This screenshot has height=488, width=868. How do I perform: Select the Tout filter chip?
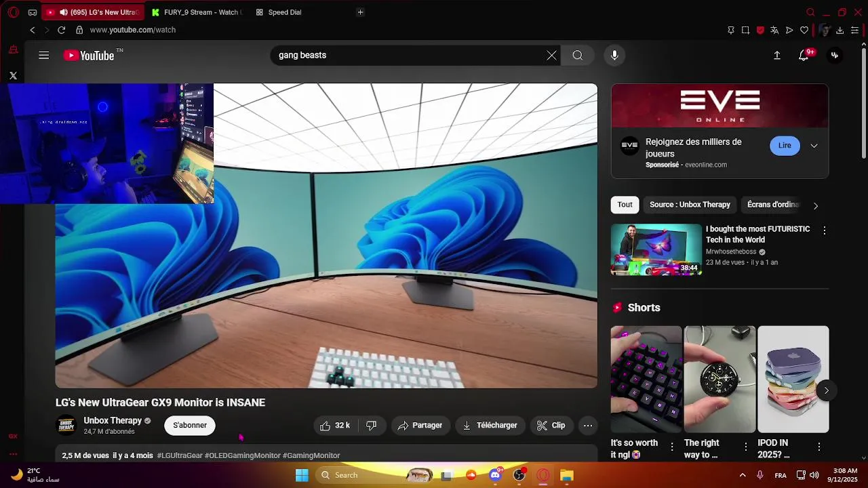point(625,205)
